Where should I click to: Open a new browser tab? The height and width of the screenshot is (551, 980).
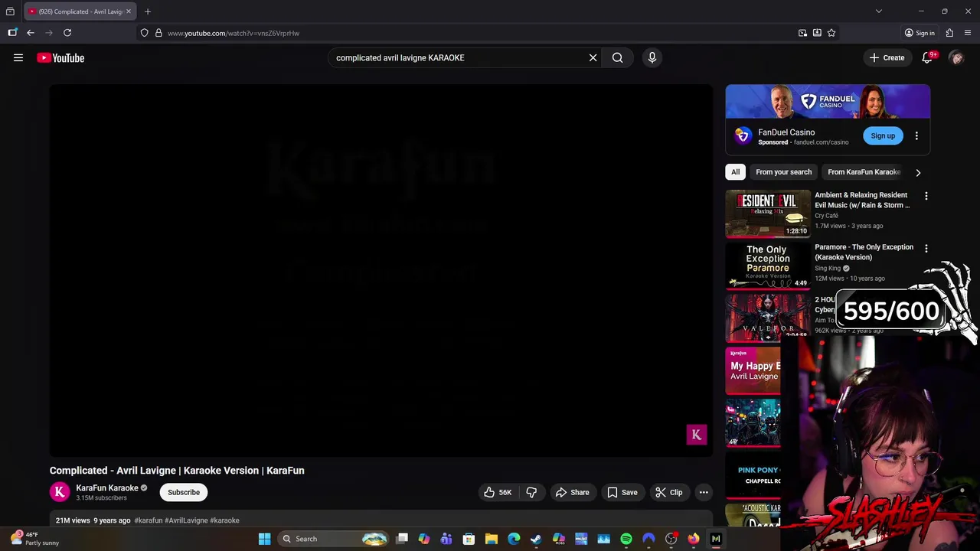(148, 11)
